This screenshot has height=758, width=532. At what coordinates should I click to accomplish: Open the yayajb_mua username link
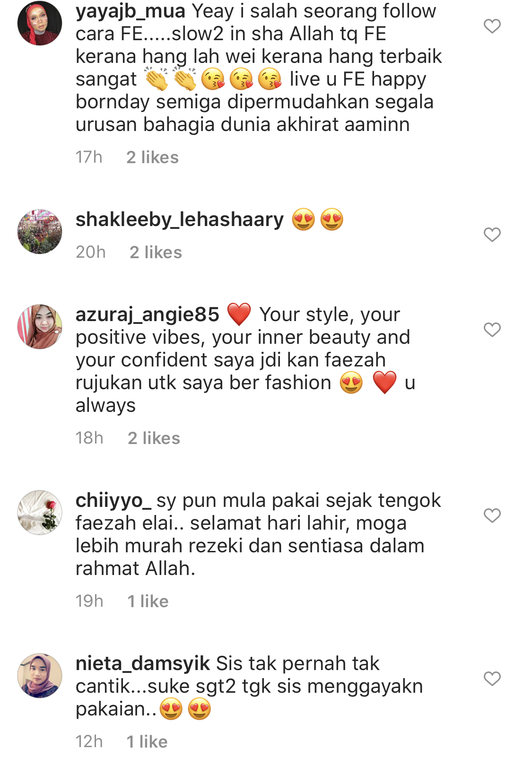pos(130,11)
